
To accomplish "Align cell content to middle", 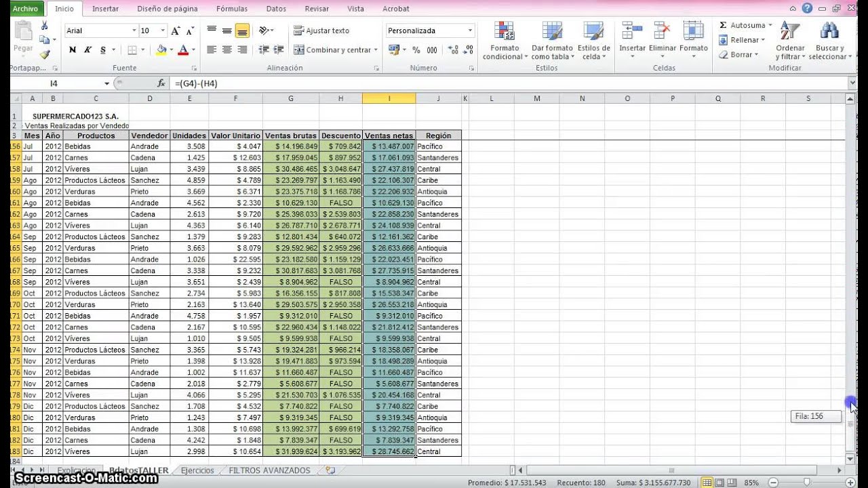I will 226,30.
